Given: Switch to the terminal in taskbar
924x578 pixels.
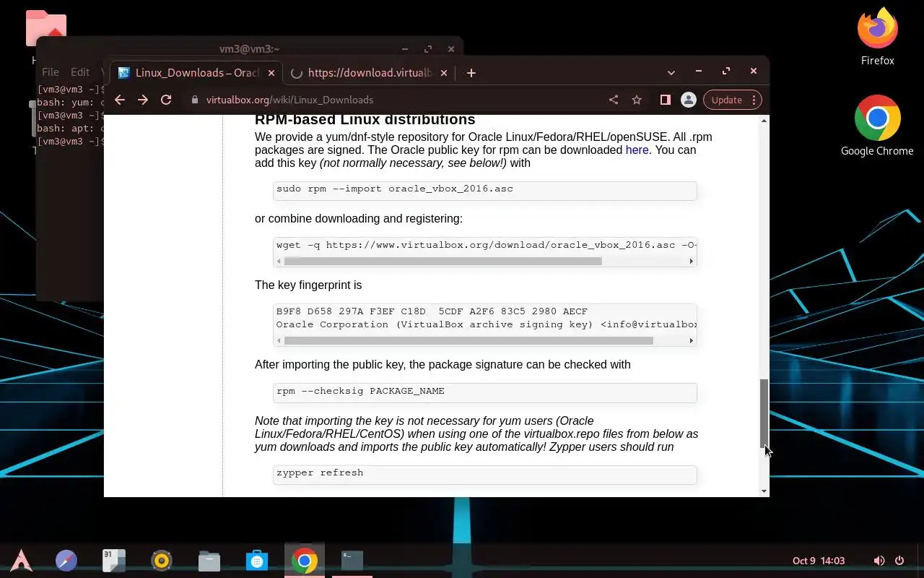Looking at the screenshot, I should tap(352, 560).
